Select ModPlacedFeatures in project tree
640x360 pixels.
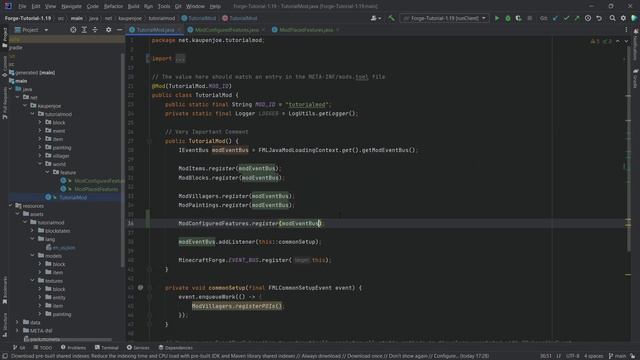pos(96,189)
